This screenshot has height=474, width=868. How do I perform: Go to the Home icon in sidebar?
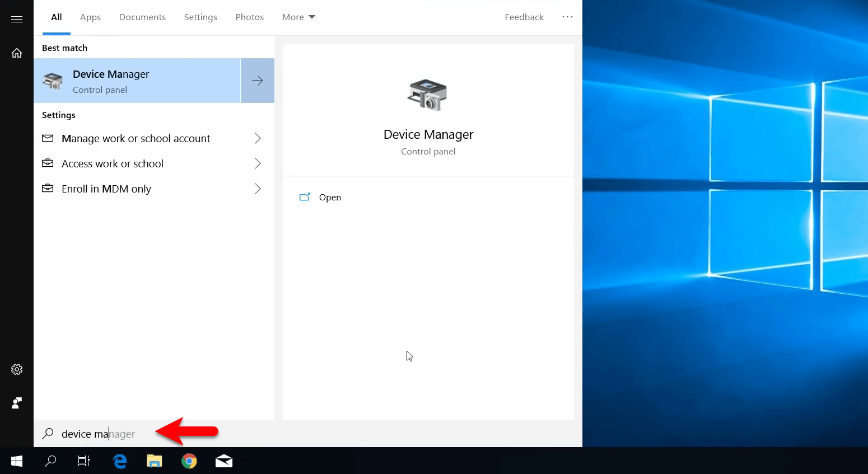17,53
